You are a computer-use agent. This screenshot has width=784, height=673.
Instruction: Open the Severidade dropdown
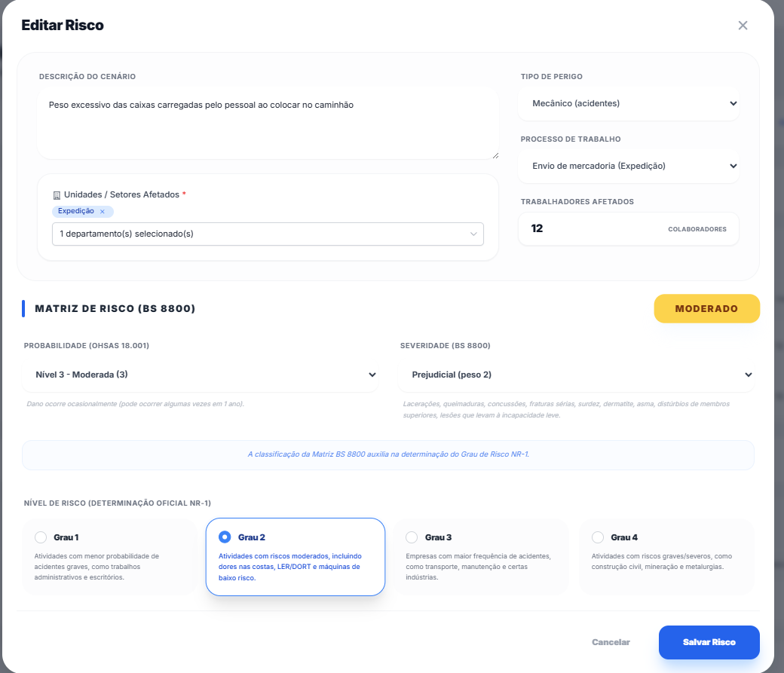[576, 375]
